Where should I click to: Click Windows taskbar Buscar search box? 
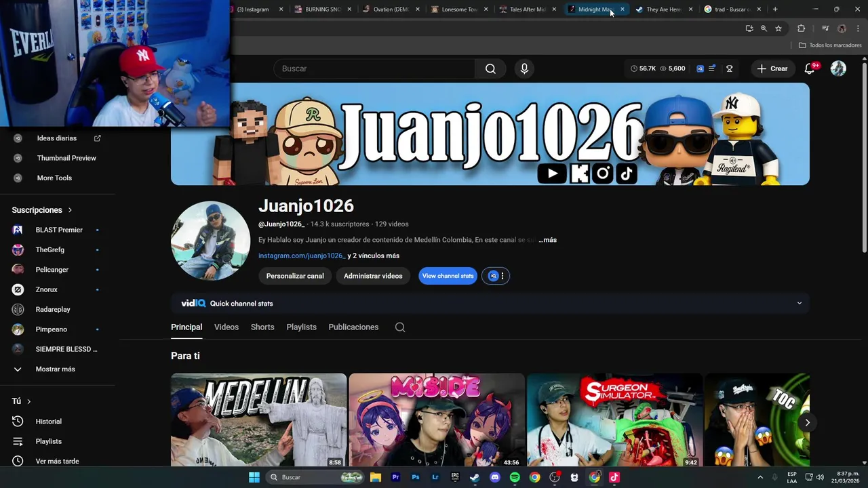tap(315, 477)
